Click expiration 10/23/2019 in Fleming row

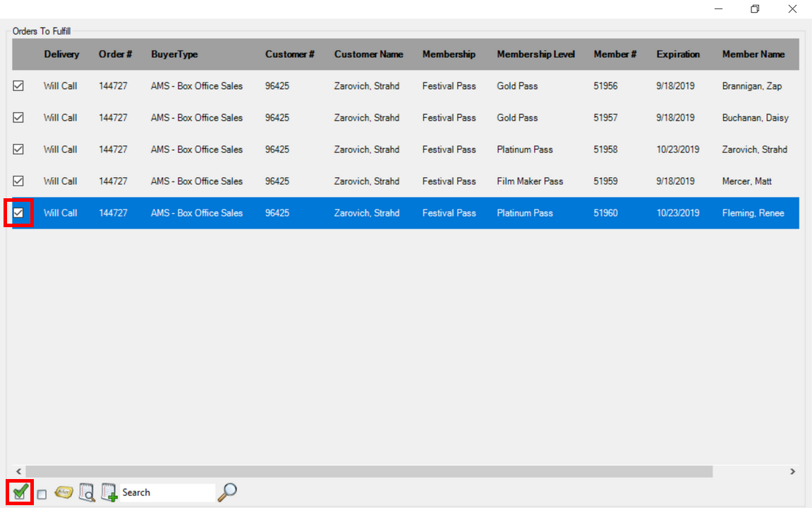pyautogui.click(x=678, y=213)
